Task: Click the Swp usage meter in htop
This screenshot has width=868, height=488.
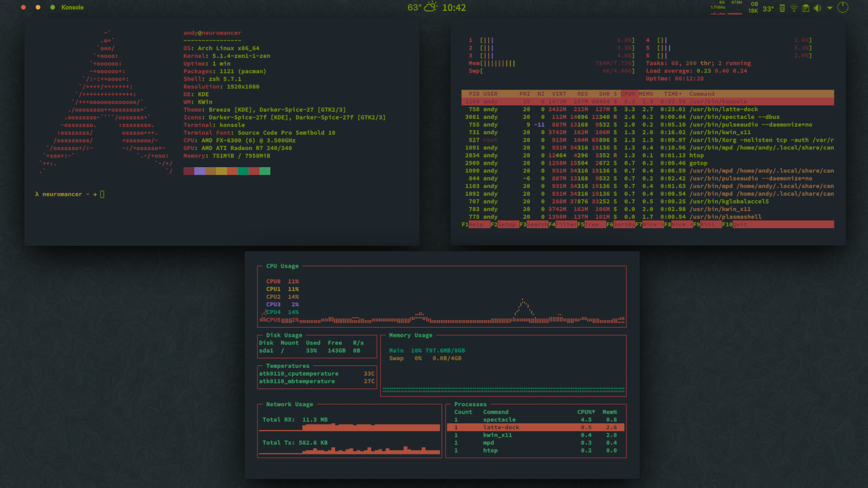Action: (x=551, y=71)
